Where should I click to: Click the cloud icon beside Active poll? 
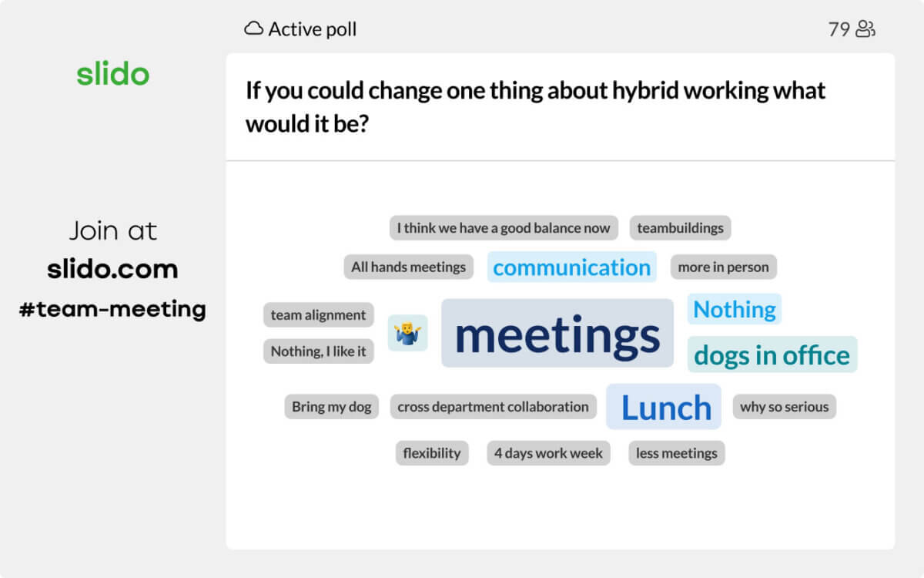pyautogui.click(x=254, y=29)
